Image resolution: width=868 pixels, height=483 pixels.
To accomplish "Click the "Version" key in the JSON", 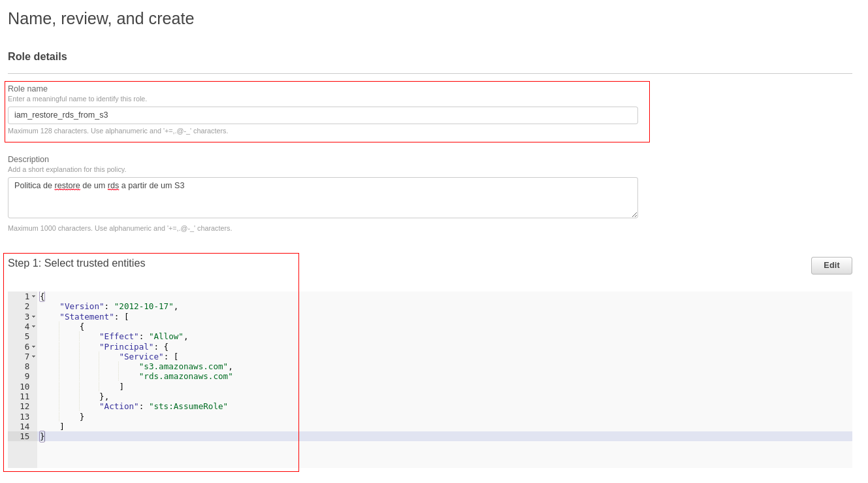I will pyautogui.click(x=82, y=307).
